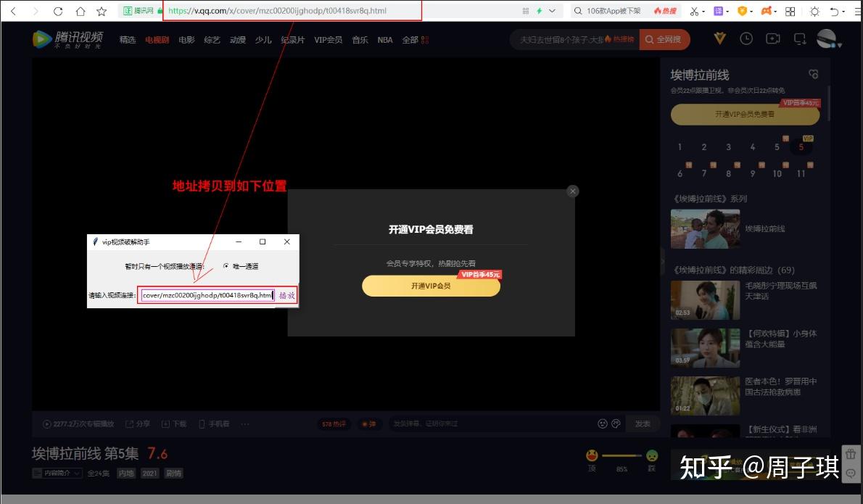Open the 【何欢特辑】小身体蕴含大能量 clip

(x=705, y=348)
